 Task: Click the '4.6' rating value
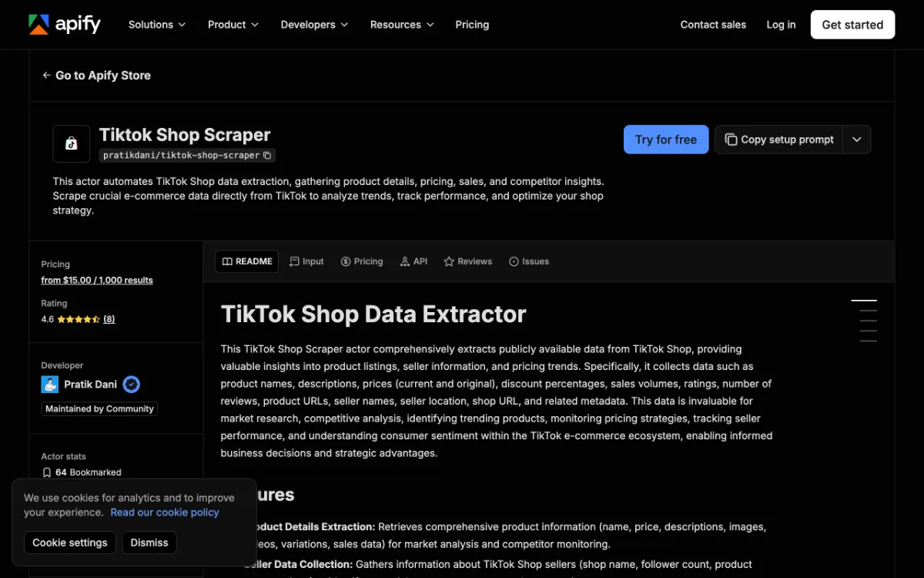pos(48,319)
